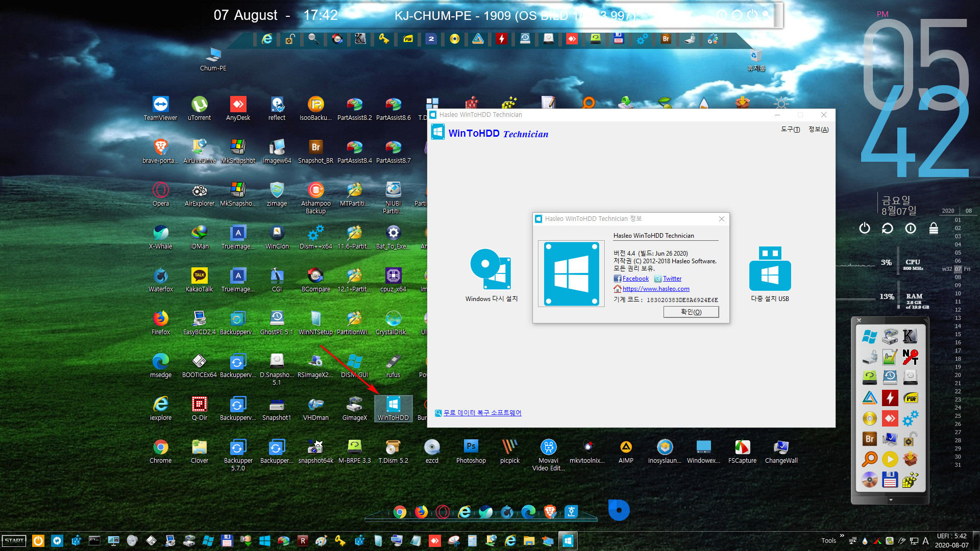Select the KakaoTalk desktop icon
980x551 pixels.
tap(199, 280)
